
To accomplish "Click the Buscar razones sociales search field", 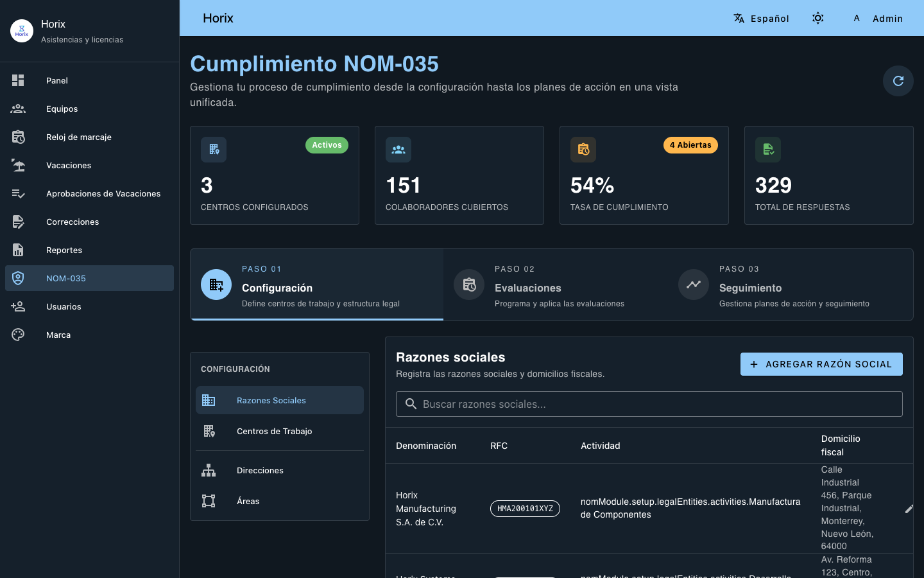I will pyautogui.click(x=649, y=404).
